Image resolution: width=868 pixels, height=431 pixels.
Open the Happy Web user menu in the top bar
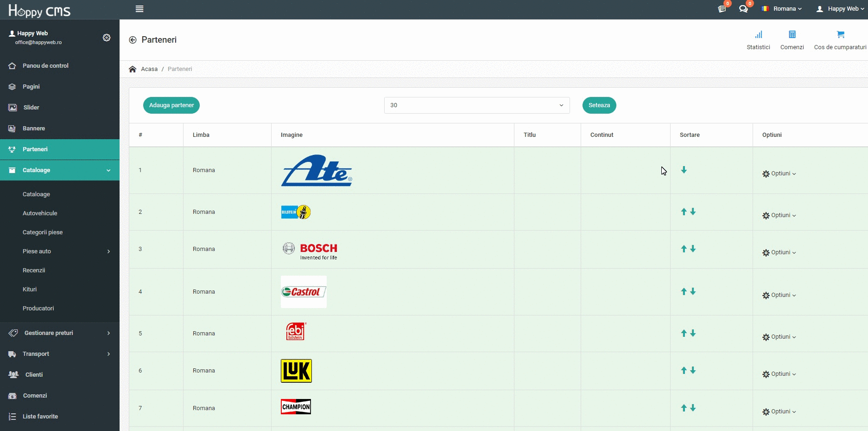coord(840,9)
